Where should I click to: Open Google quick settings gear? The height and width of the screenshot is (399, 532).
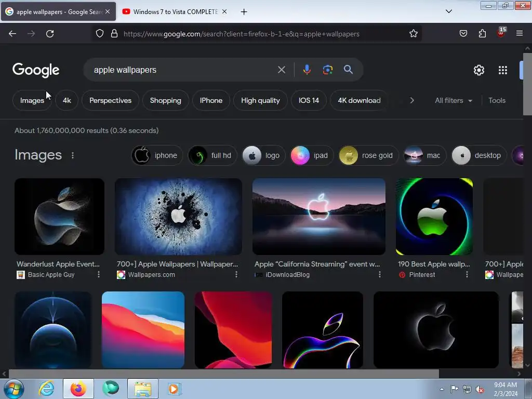478,70
